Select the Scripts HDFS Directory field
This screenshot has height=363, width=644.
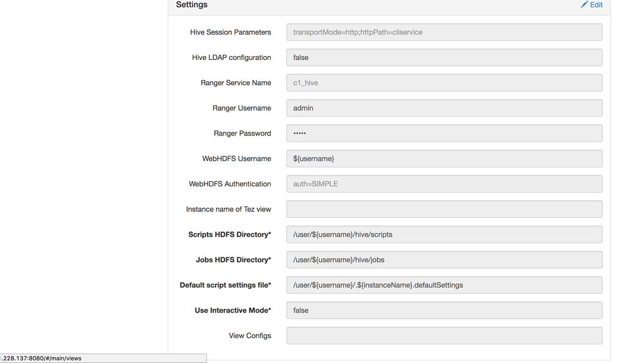click(x=444, y=235)
